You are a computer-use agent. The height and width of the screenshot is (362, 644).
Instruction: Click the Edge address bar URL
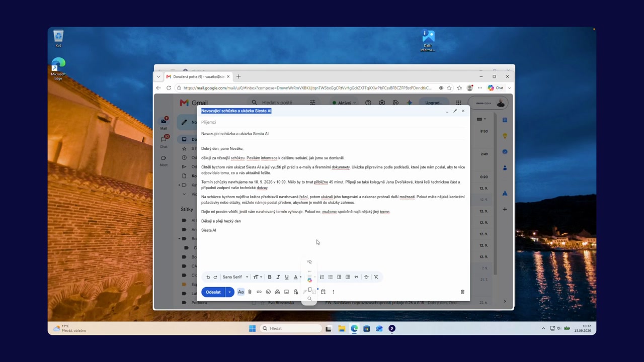[x=307, y=88]
